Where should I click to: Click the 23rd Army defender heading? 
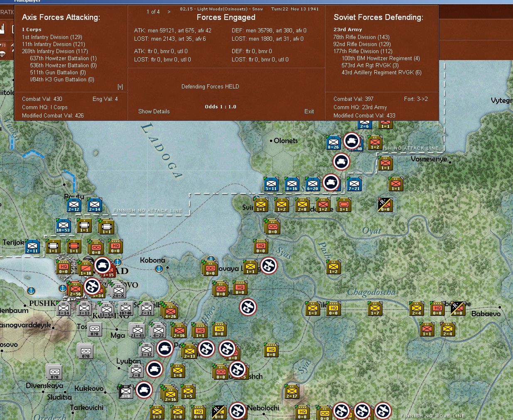(x=348, y=29)
